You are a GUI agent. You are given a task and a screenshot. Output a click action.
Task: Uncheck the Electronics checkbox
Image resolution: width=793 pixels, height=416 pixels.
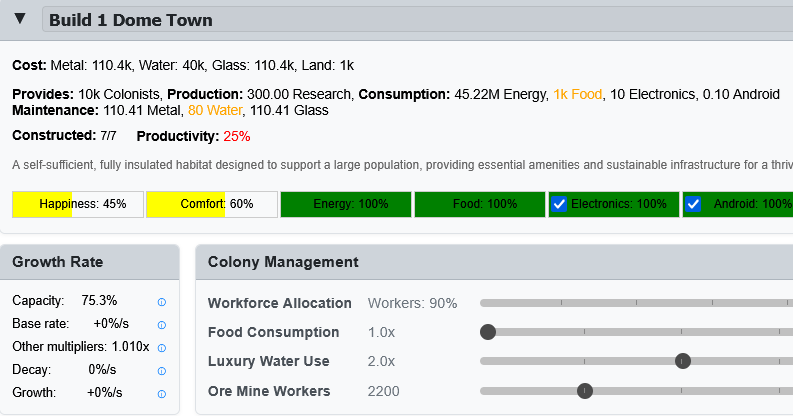560,204
